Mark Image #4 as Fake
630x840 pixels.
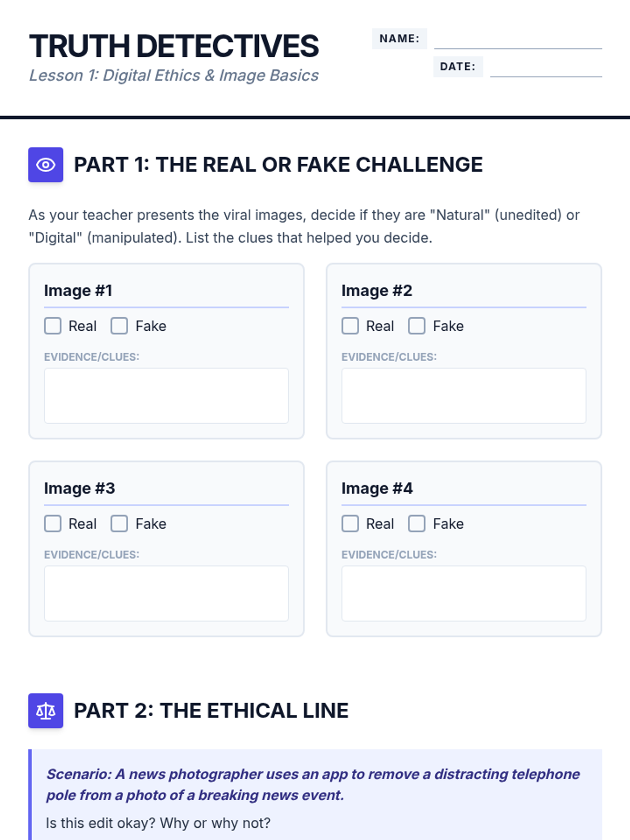[417, 523]
